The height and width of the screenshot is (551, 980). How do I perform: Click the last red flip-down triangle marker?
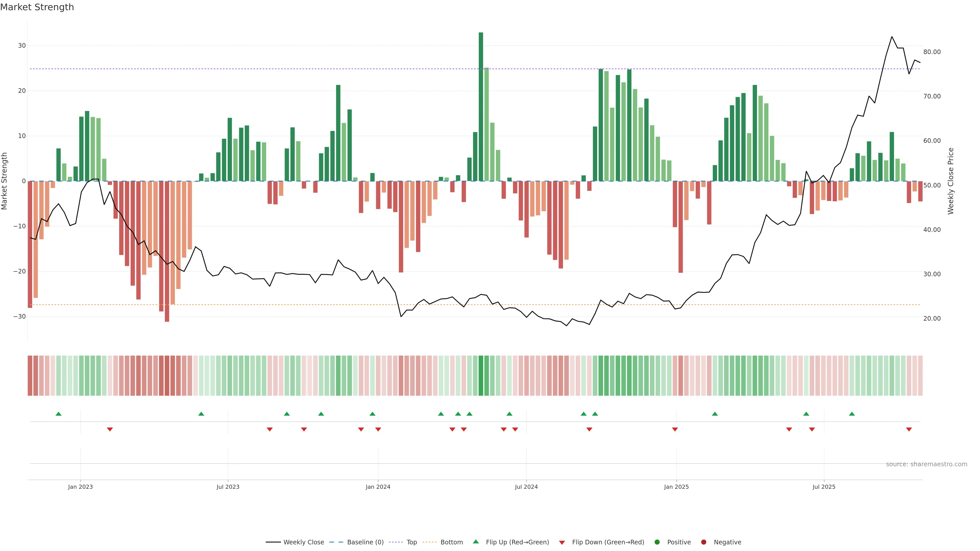tap(909, 429)
